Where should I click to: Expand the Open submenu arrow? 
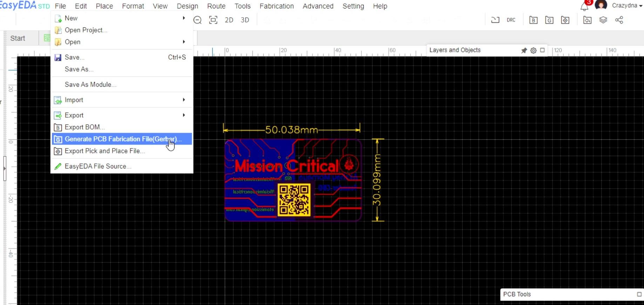184,42
